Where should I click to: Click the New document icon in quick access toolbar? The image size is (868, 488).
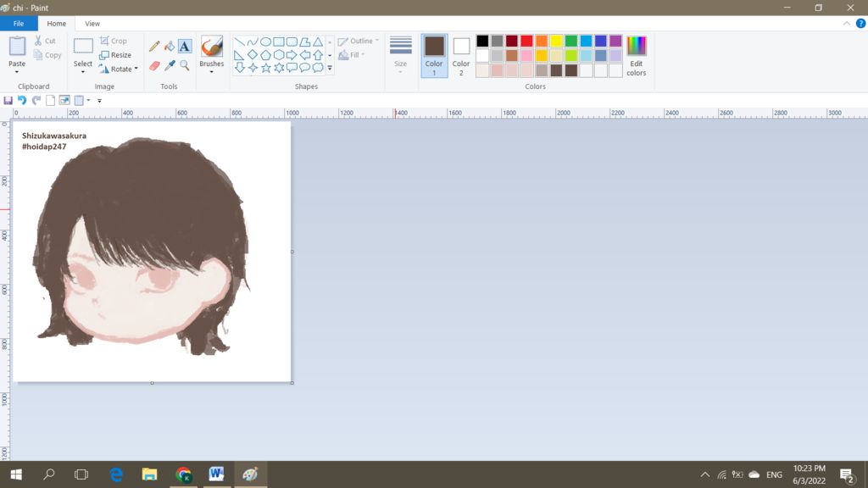[x=50, y=100]
